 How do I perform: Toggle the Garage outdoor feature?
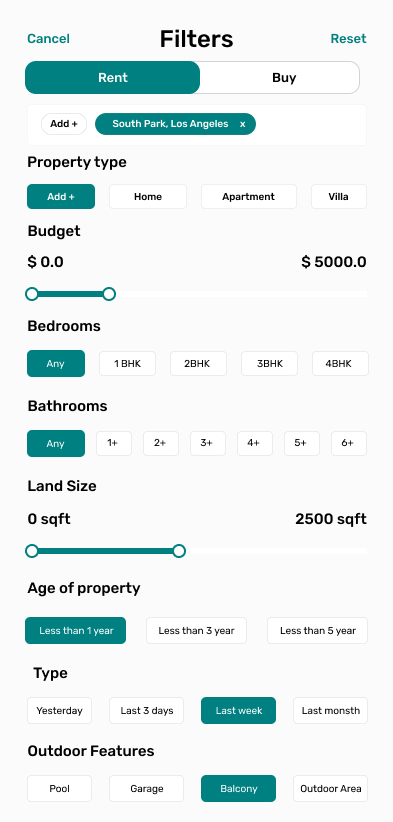[147, 788]
